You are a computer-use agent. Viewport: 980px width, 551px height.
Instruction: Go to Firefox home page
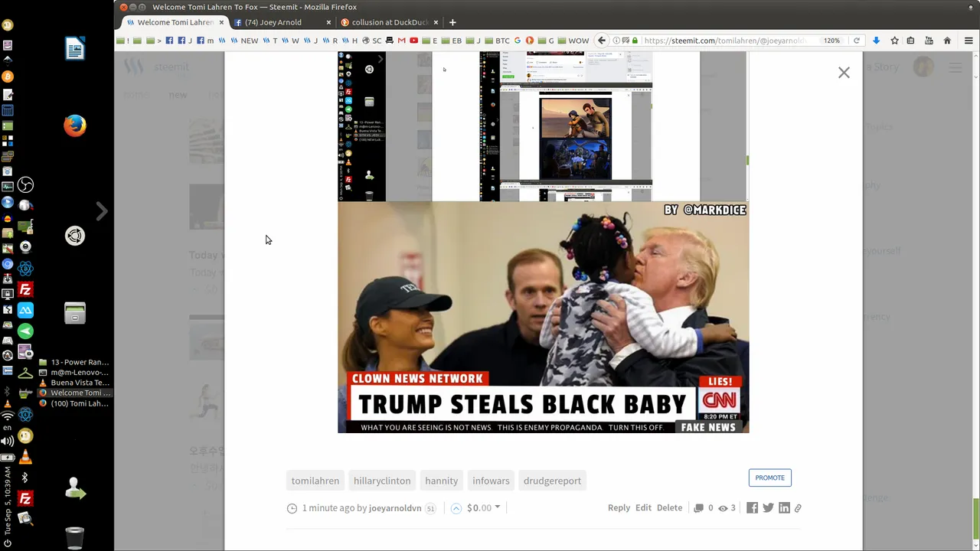pyautogui.click(x=947, y=41)
